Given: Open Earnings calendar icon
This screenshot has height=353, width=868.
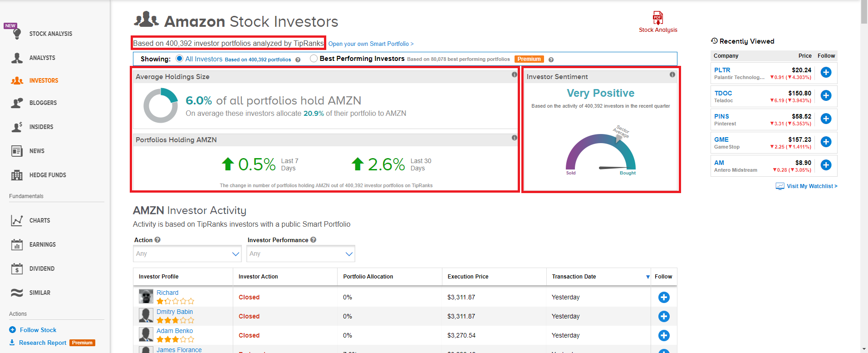Looking at the screenshot, I should (17, 244).
